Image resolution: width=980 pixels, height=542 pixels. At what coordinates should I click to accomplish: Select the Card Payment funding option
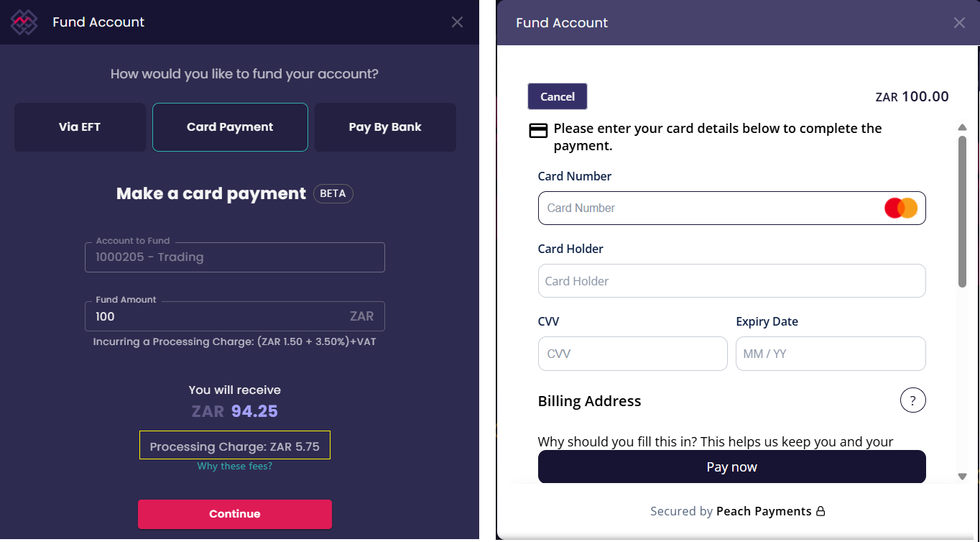click(x=230, y=127)
